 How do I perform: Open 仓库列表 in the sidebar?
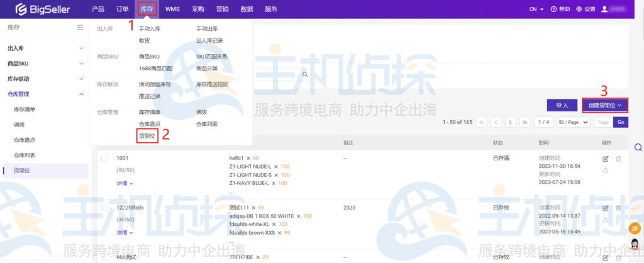(x=25, y=155)
